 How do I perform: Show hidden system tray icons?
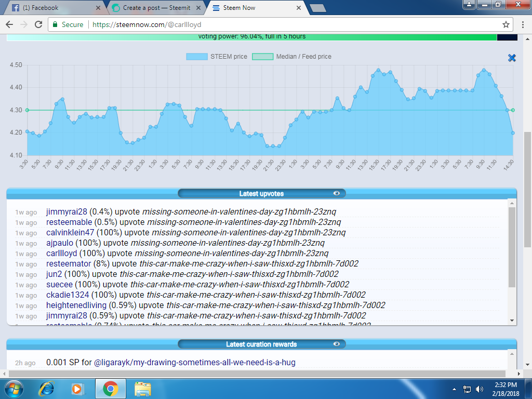tap(454, 389)
